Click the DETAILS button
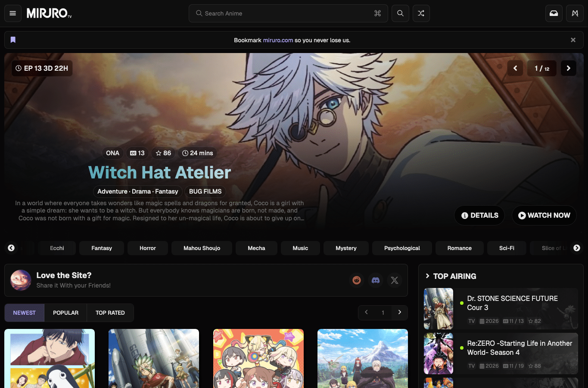 click(x=479, y=215)
